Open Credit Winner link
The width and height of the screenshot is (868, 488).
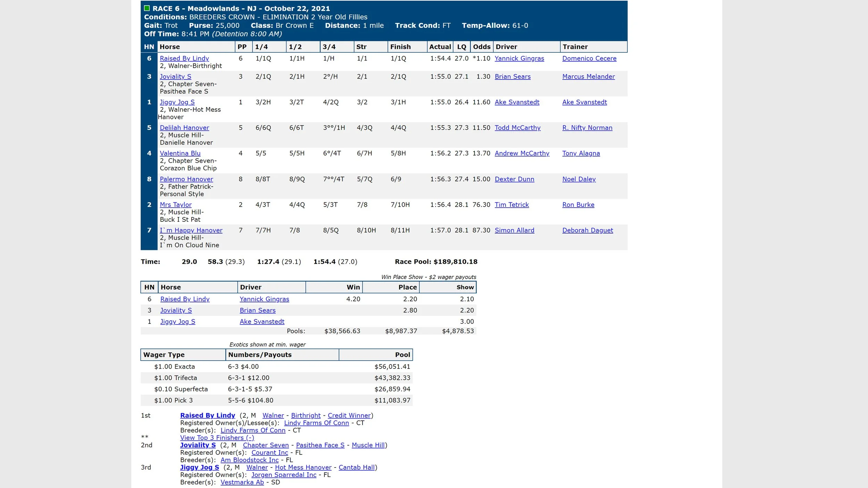point(349,415)
